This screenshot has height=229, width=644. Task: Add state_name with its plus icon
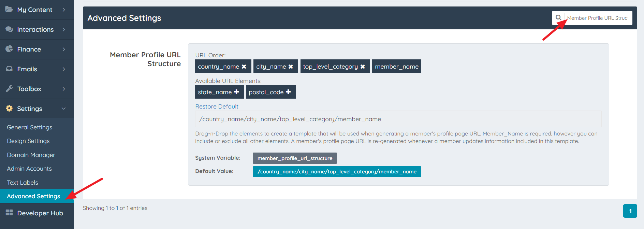[236, 92]
